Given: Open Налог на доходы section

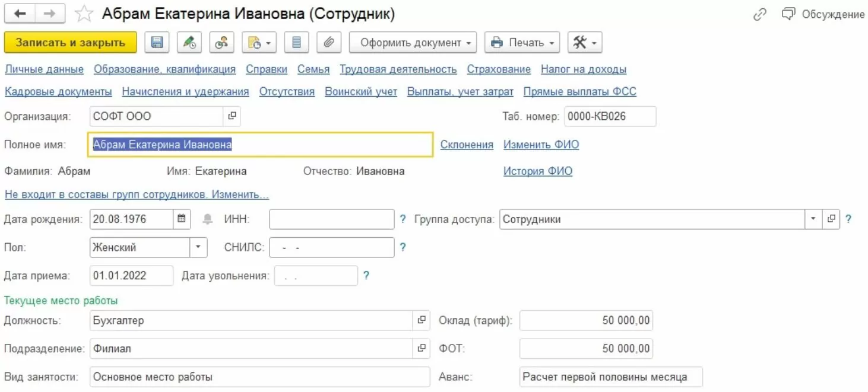Looking at the screenshot, I should tap(584, 69).
